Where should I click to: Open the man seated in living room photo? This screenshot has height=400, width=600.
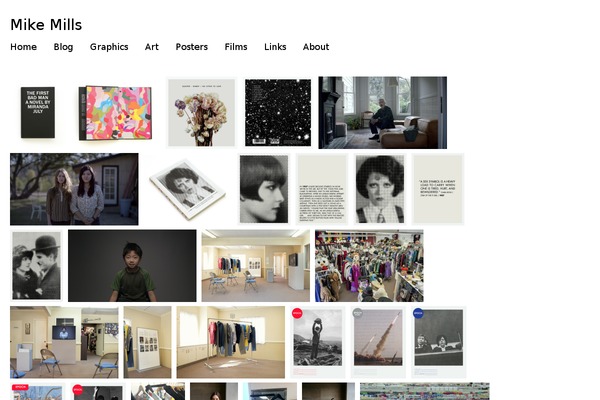tap(383, 113)
